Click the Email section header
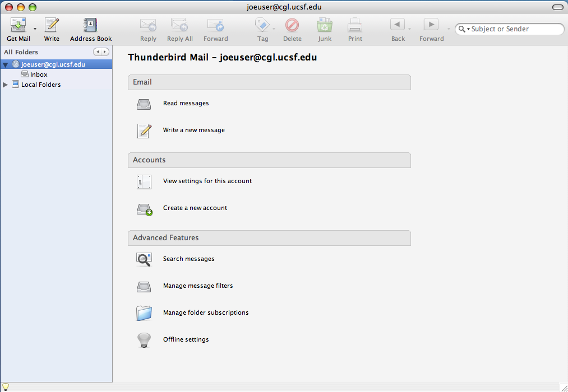 point(269,82)
